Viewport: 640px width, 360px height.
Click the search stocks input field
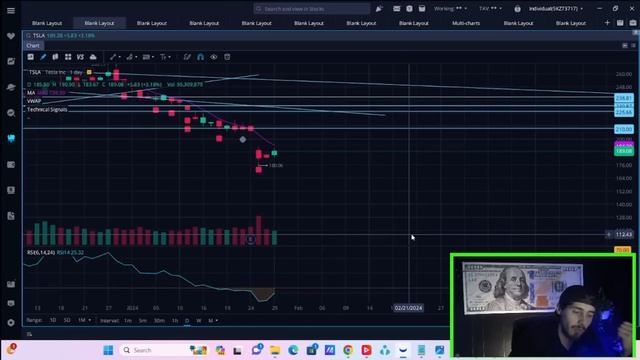[311, 9]
